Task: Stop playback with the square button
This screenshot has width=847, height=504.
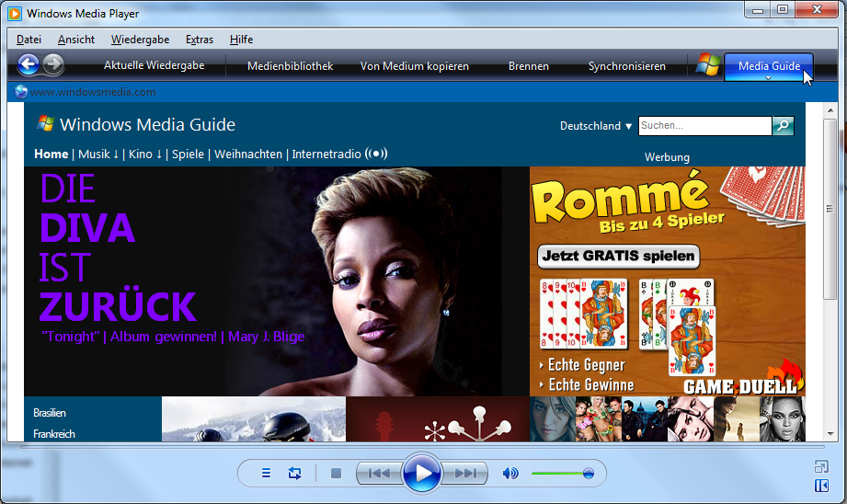Action: (336, 474)
